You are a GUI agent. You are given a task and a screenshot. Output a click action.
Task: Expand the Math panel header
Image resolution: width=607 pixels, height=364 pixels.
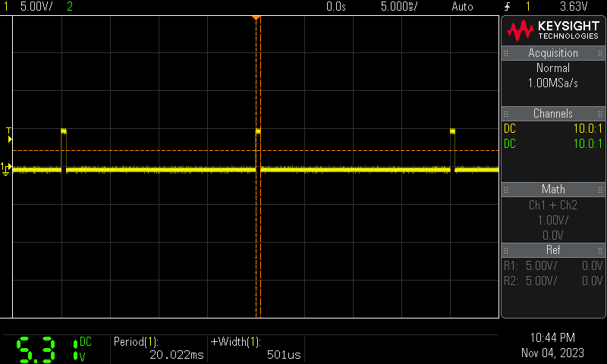coord(553,189)
